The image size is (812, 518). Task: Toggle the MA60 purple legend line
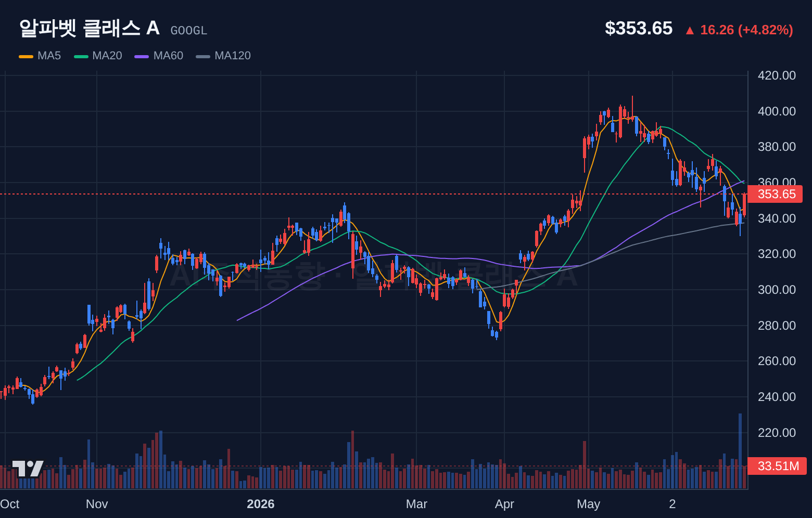[x=142, y=56]
